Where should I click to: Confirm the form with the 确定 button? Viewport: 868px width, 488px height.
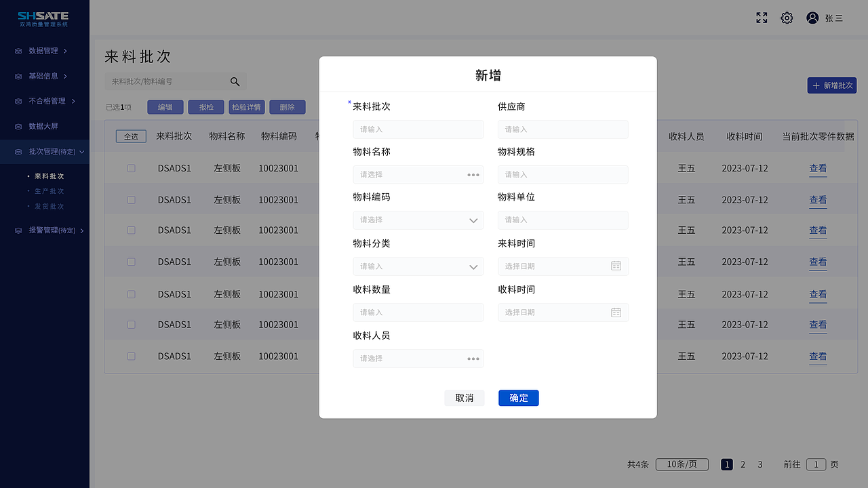518,398
